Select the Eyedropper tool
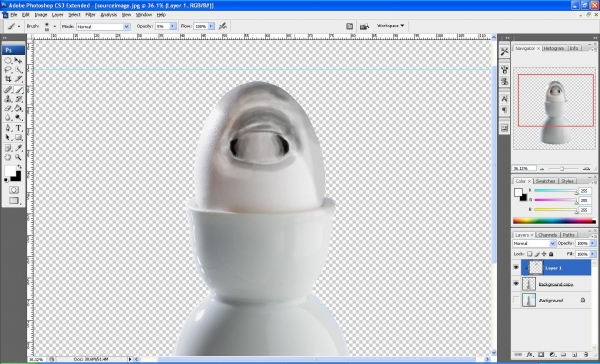 point(18,148)
